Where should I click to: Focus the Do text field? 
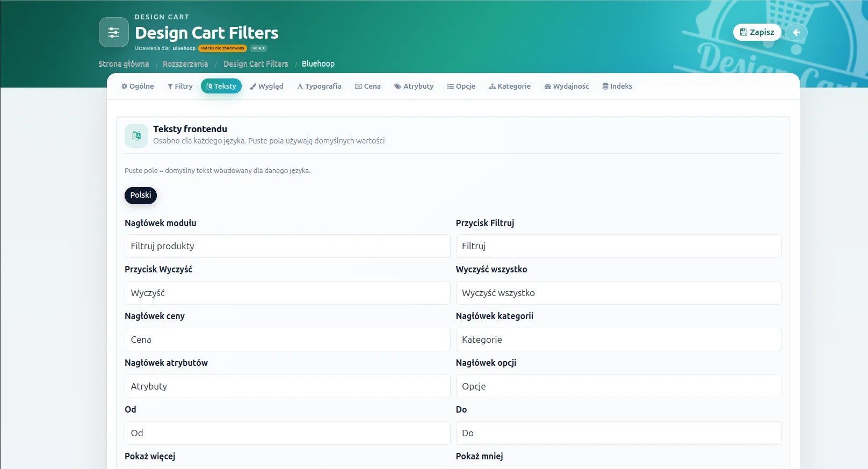pyautogui.click(x=618, y=433)
